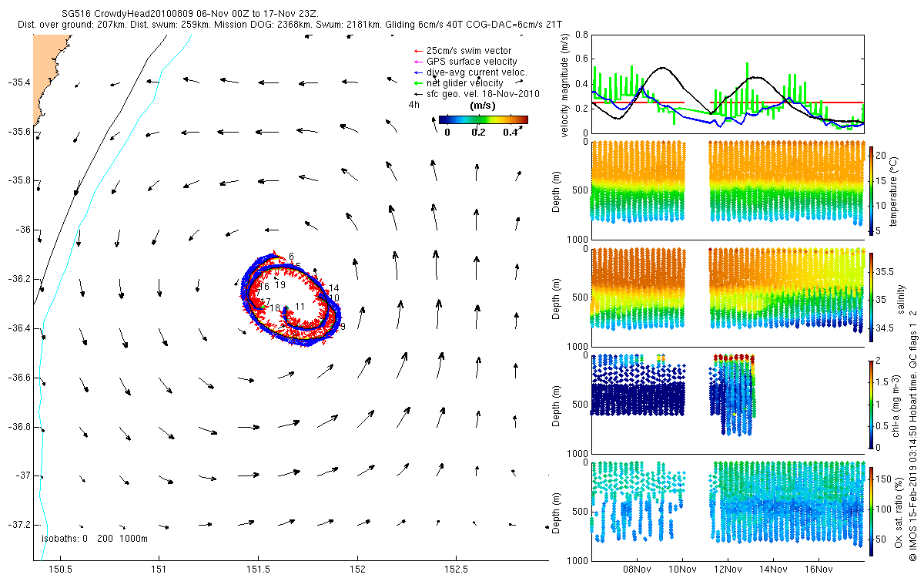
Task: Click the day-9 marker on the glider track
Action: coord(343,327)
